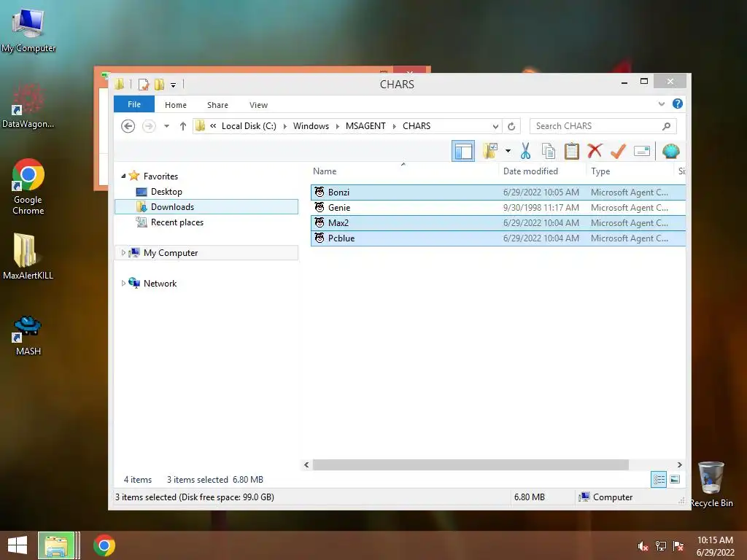The image size is (747, 560).
Task: Click the New folder quick access icon
Action: [x=159, y=85]
